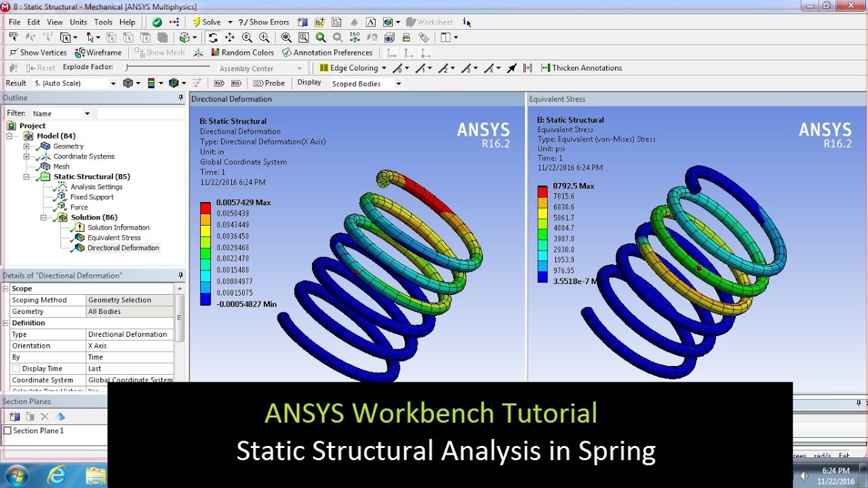
Task: Expand the Geometry tree node
Action: (x=26, y=146)
